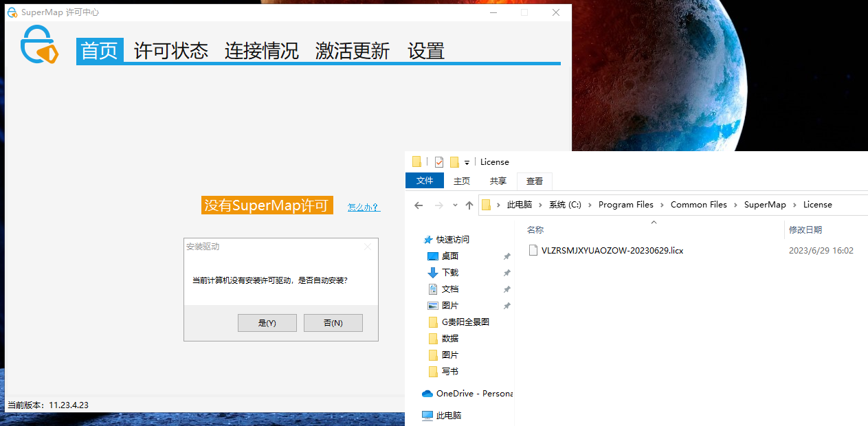Close the 安装驱动 dialog
This screenshot has width=868, height=426.
(x=368, y=247)
